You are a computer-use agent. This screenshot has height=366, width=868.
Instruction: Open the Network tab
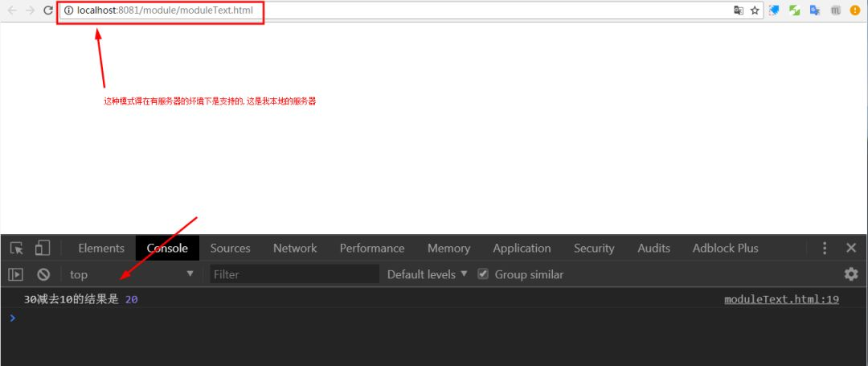pyautogui.click(x=295, y=248)
